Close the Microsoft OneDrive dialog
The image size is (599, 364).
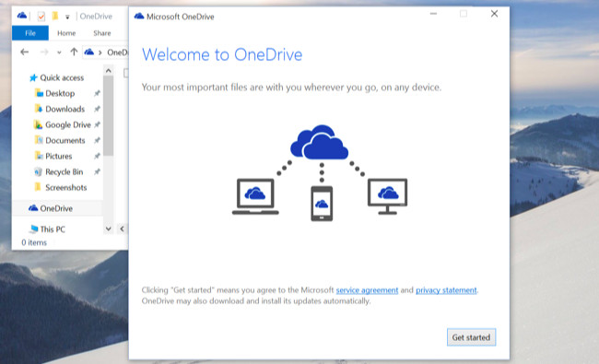tap(494, 14)
